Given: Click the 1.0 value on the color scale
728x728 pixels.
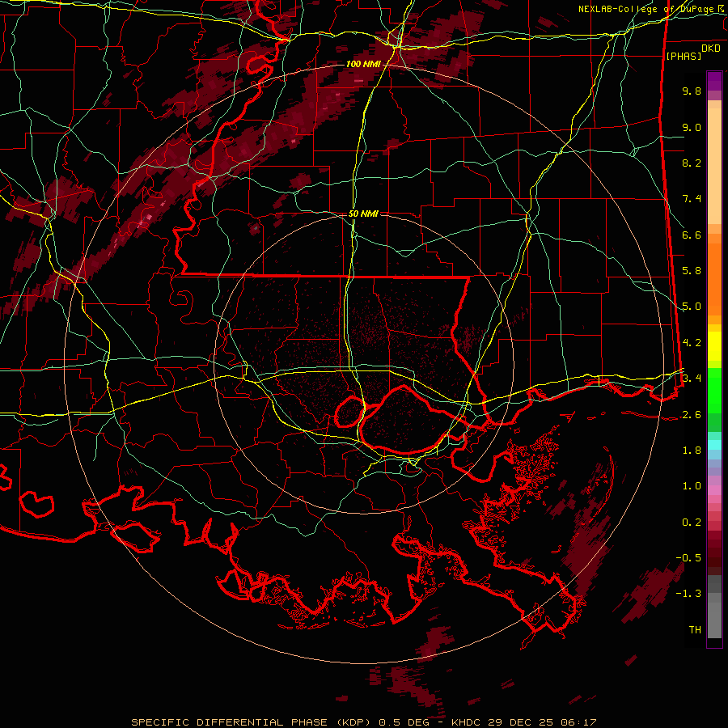Looking at the screenshot, I should tap(692, 487).
